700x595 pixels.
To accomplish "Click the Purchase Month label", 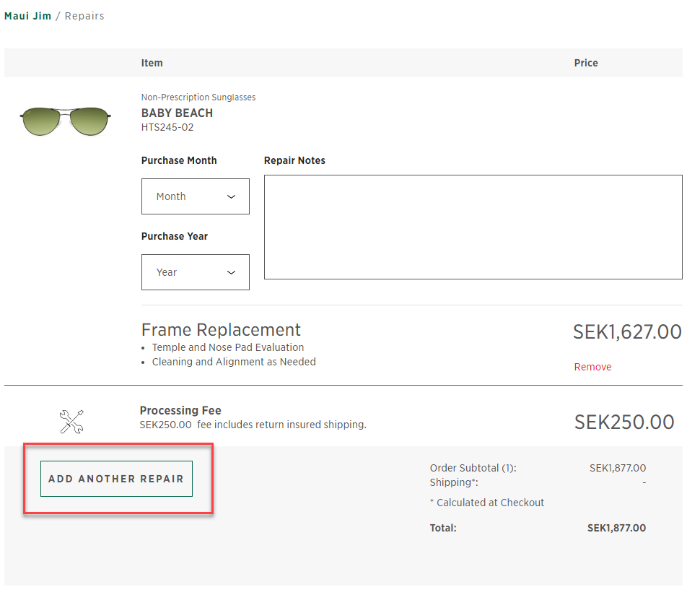I will click(x=179, y=160).
